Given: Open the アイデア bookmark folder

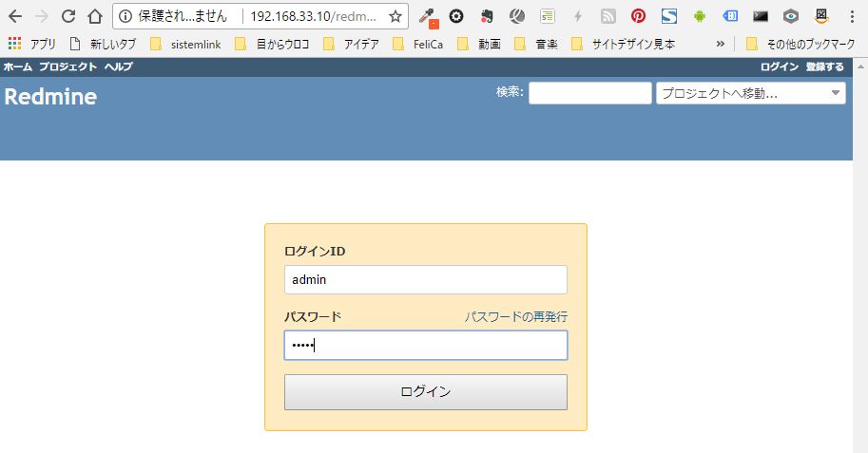Looking at the screenshot, I should 352,45.
